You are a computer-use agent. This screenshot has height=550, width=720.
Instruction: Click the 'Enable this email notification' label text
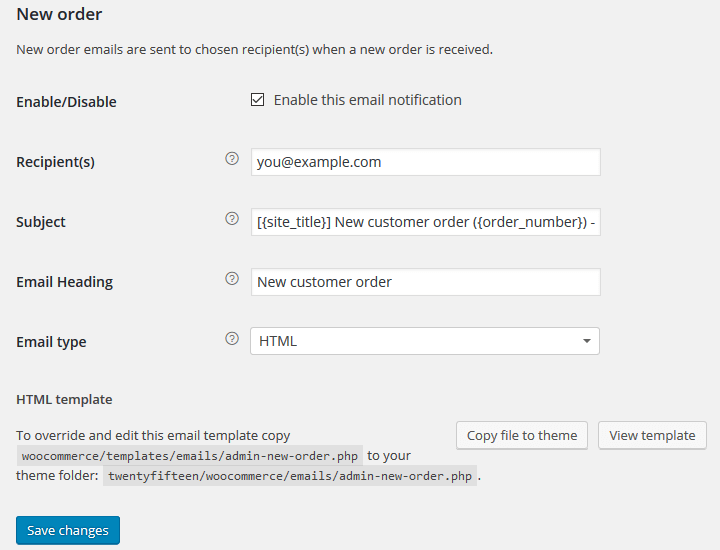click(367, 100)
